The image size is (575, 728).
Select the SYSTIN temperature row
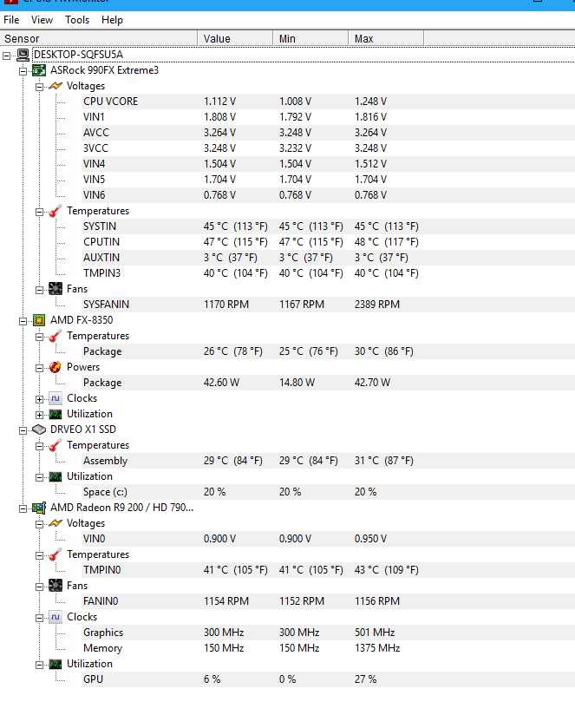point(328,226)
